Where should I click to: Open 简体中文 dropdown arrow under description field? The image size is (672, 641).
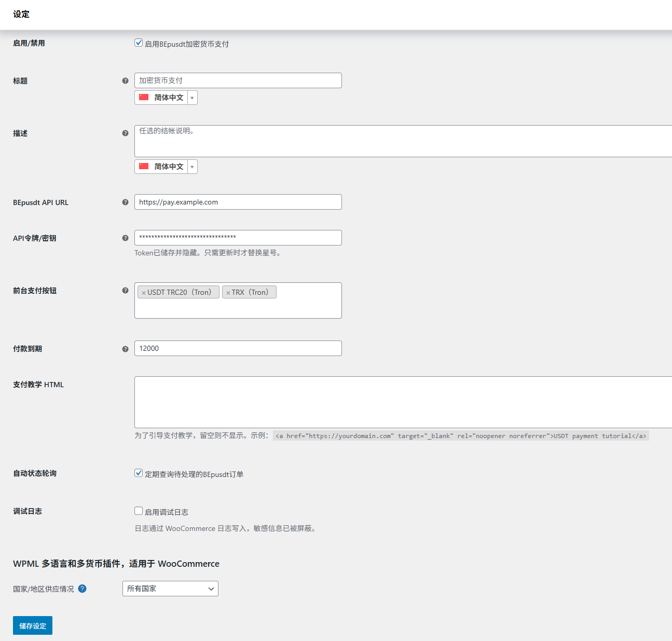tap(192, 167)
